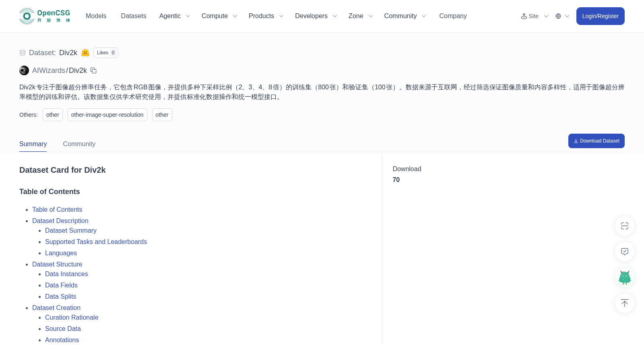Image resolution: width=644 pixels, height=345 pixels.
Task: Click the other-image-super-resolution tag
Action: click(107, 115)
